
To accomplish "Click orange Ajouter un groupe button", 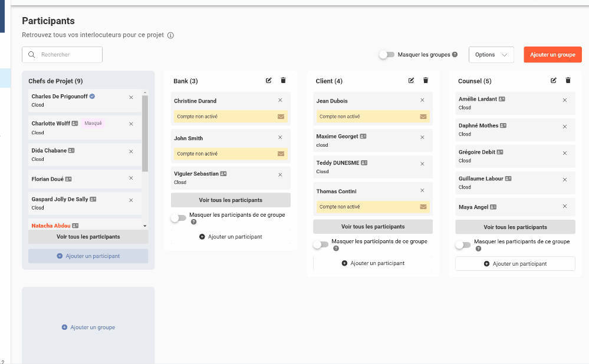I will (x=552, y=55).
